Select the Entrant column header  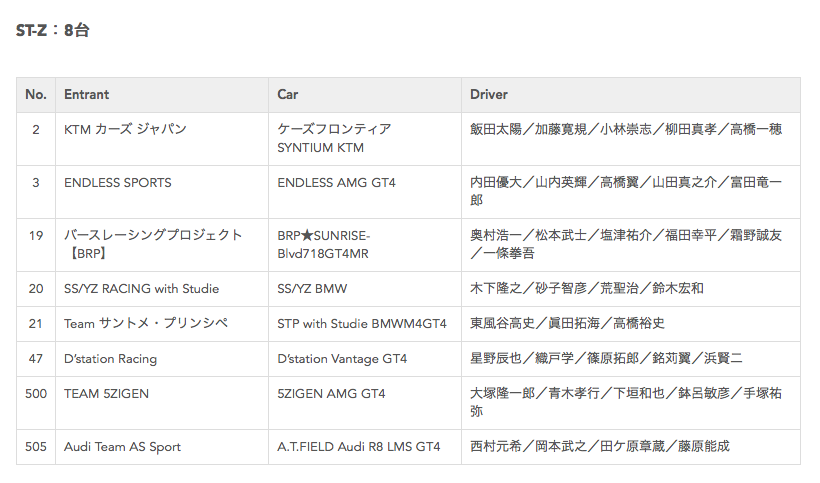coord(87,95)
